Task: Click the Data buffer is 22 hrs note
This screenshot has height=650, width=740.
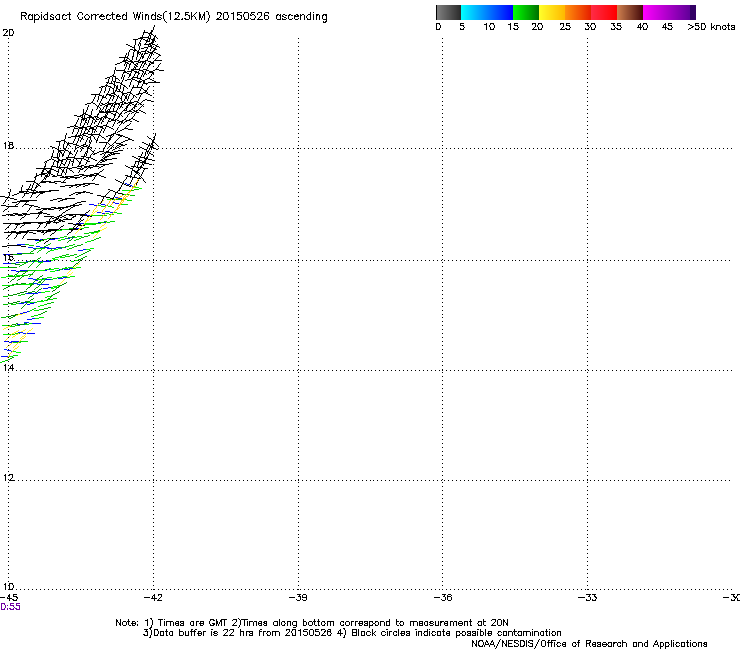Action: click(352, 633)
